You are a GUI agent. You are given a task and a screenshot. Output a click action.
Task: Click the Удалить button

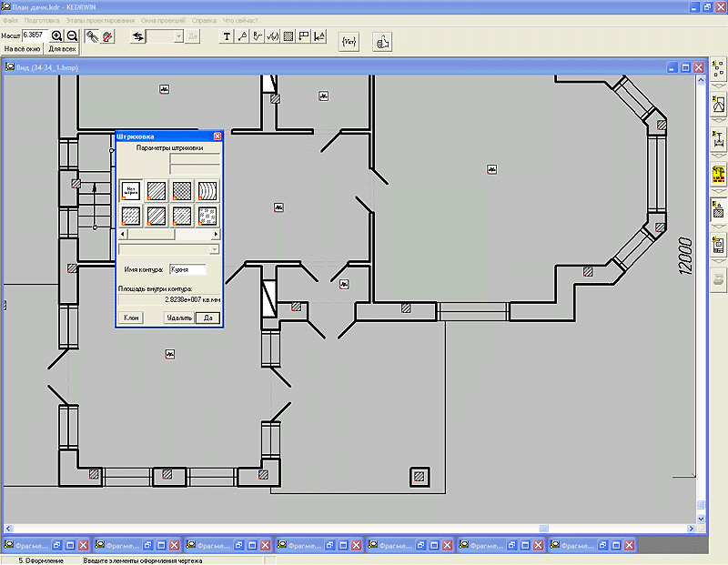(x=178, y=318)
